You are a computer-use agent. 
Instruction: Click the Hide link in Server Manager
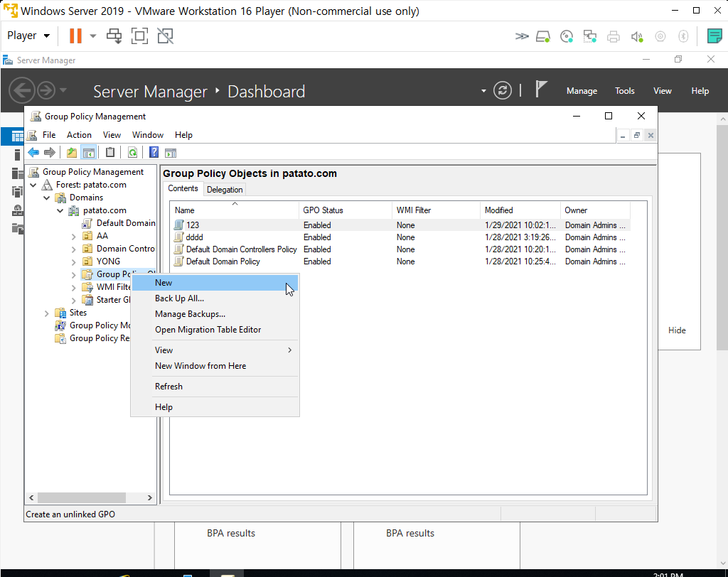(677, 330)
